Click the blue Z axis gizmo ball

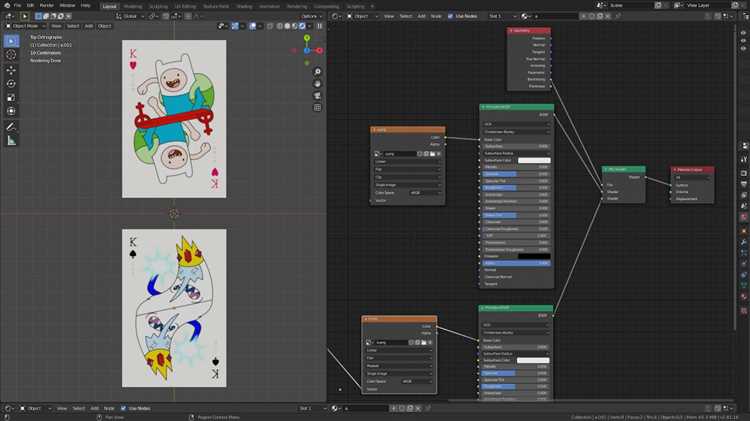point(307,50)
